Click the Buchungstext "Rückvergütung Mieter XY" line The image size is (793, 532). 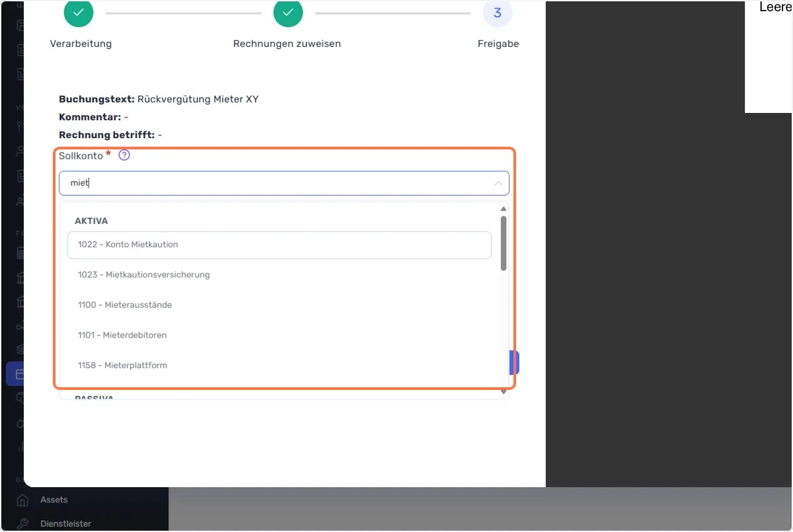[x=159, y=99]
